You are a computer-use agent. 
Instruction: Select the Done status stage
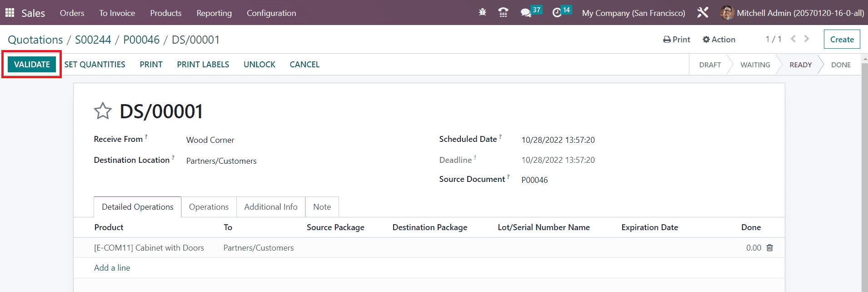(x=840, y=65)
